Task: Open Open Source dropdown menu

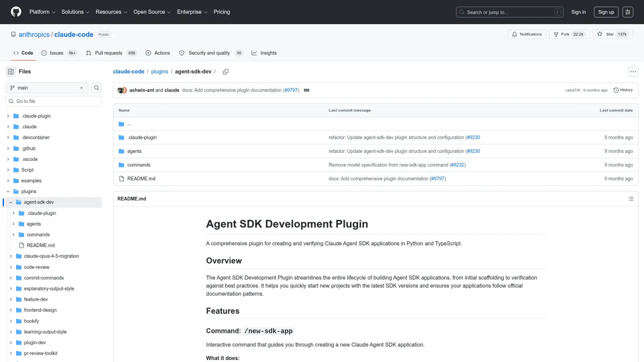Action: [152, 12]
